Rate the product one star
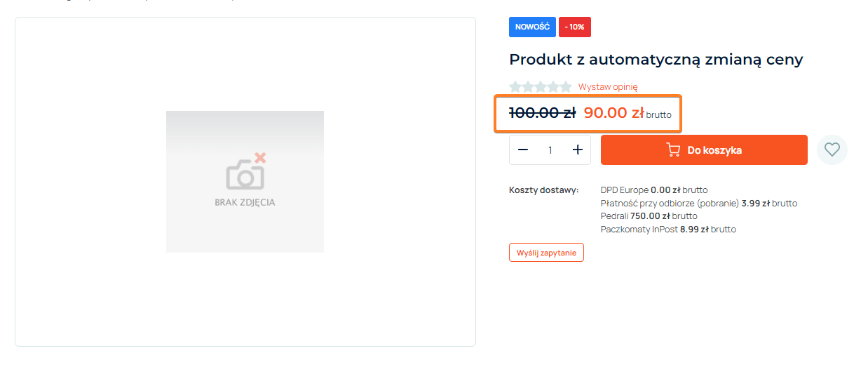The height and width of the screenshot is (391, 868). click(516, 87)
